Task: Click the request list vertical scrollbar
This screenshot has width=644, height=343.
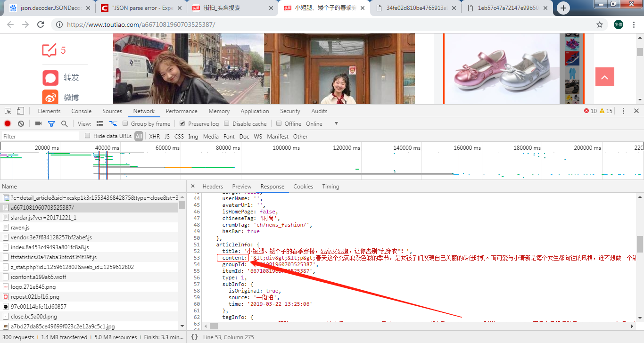Action: [x=182, y=205]
